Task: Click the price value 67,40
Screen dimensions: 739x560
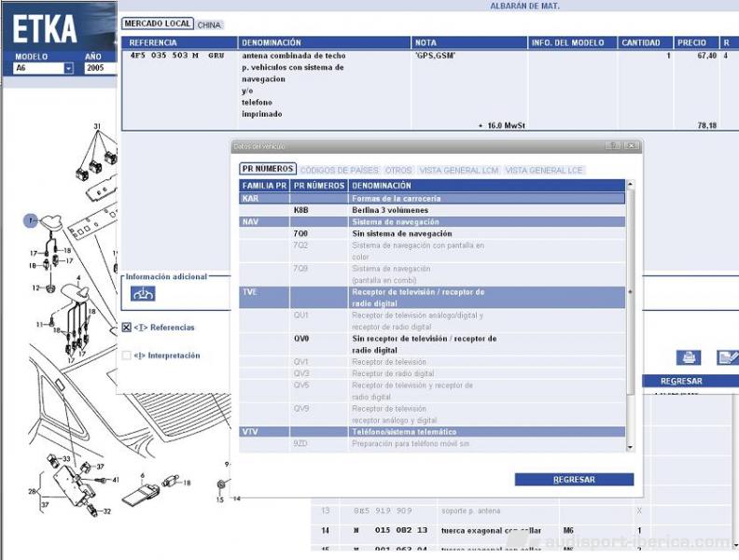Action: 707,56
